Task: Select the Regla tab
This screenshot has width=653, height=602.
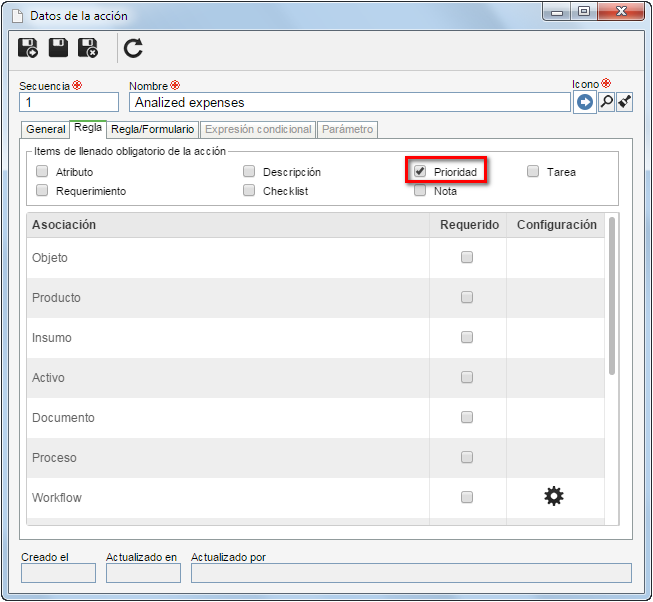Action: click(88, 128)
